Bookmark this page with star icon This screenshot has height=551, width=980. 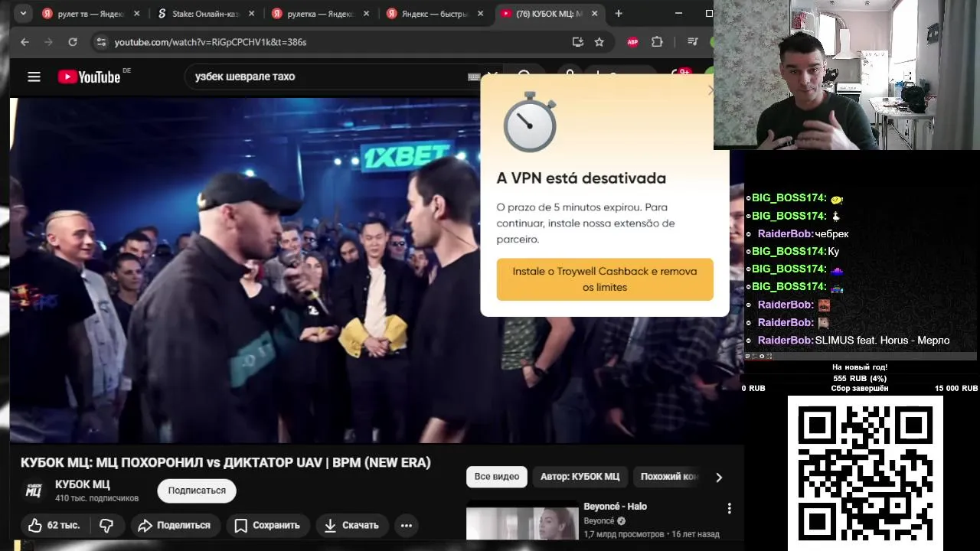[599, 42]
